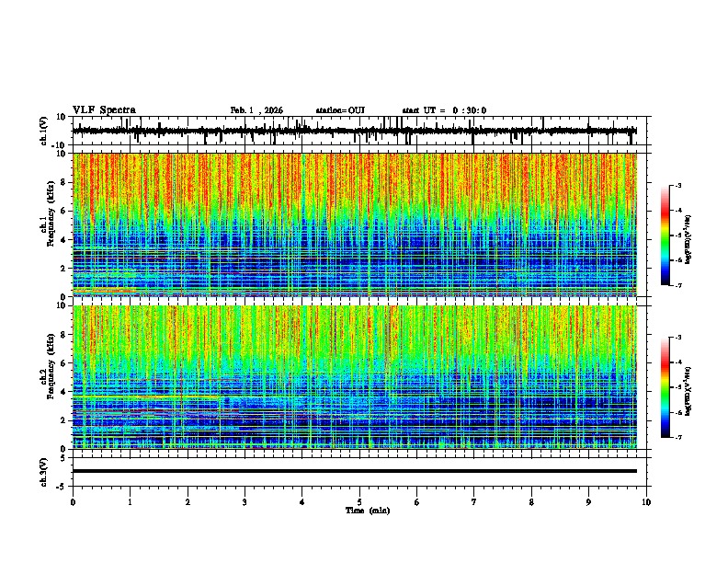The height and width of the screenshot is (563, 728).
Task: Click the date text "Feb. 1 , 2026"
Action: 256,110
